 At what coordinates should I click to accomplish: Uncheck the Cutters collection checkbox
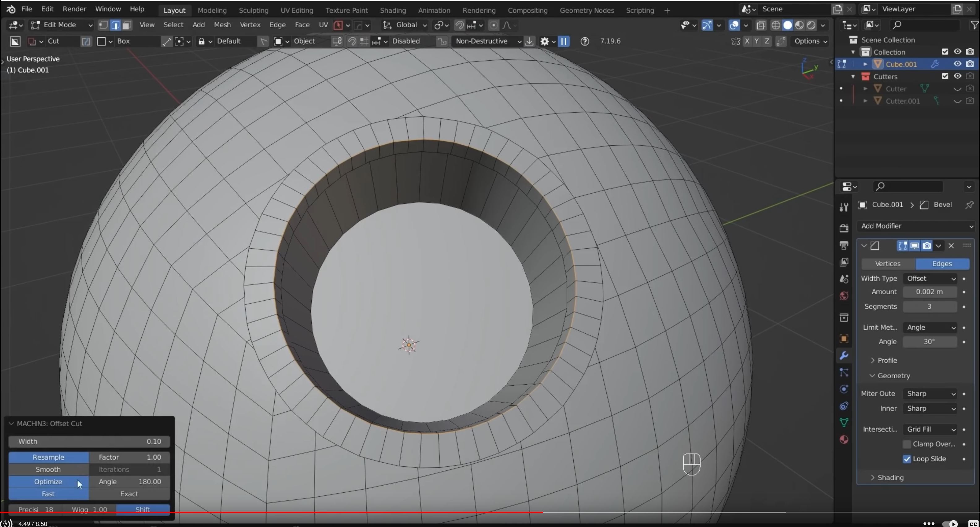click(x=945, y=76)
